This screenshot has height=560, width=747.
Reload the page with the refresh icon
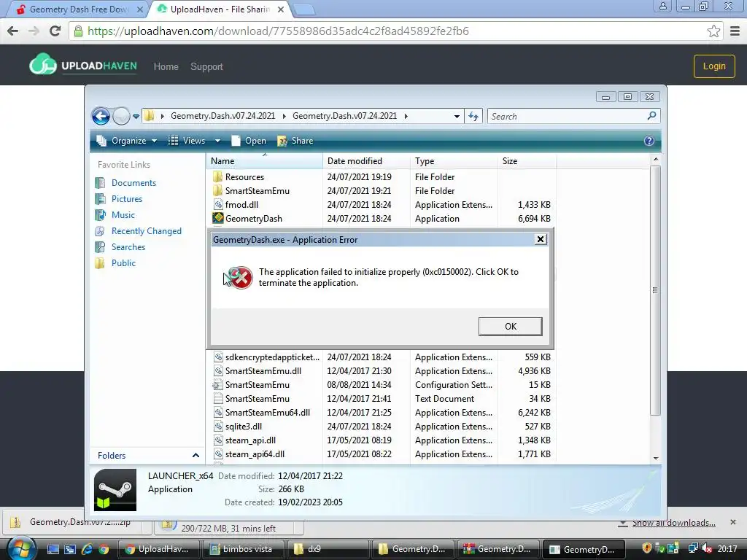tap(55, 31)
